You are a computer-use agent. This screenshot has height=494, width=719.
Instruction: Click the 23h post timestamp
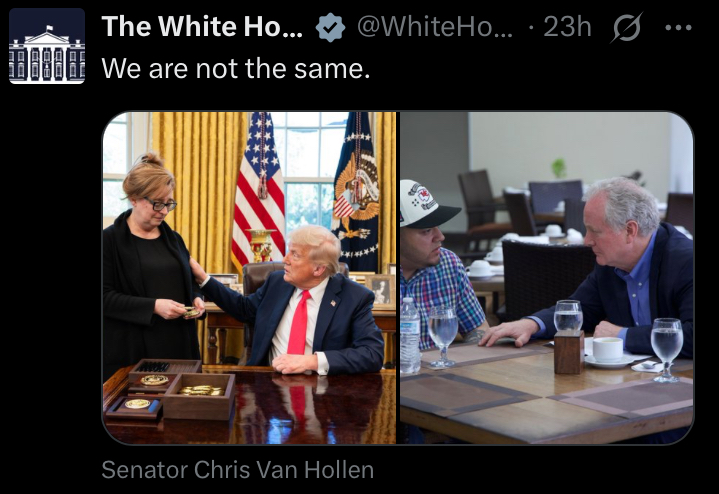pyautogui.click(x=567, y=27)
